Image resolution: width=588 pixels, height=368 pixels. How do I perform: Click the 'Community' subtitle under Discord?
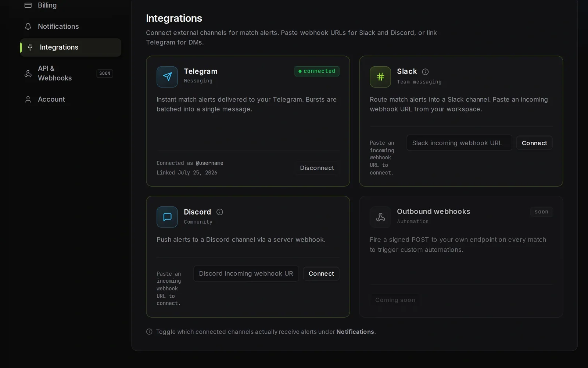198,222
